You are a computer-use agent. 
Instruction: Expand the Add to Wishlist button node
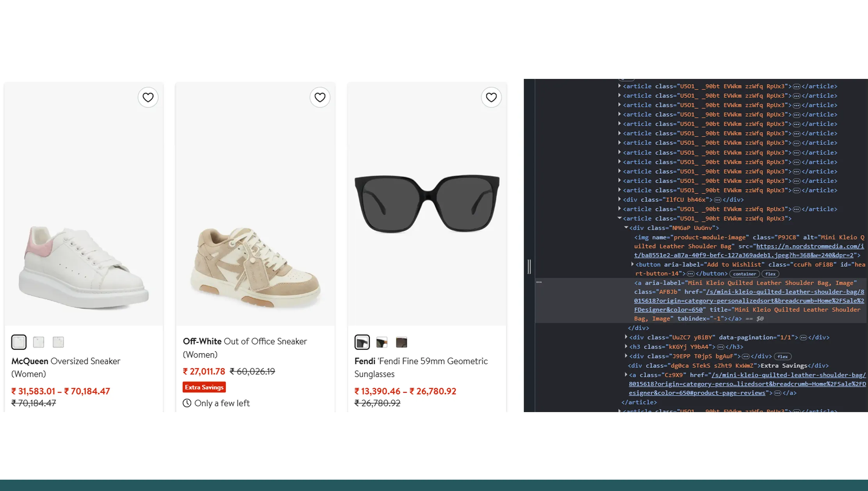click(x=632, y=264)
